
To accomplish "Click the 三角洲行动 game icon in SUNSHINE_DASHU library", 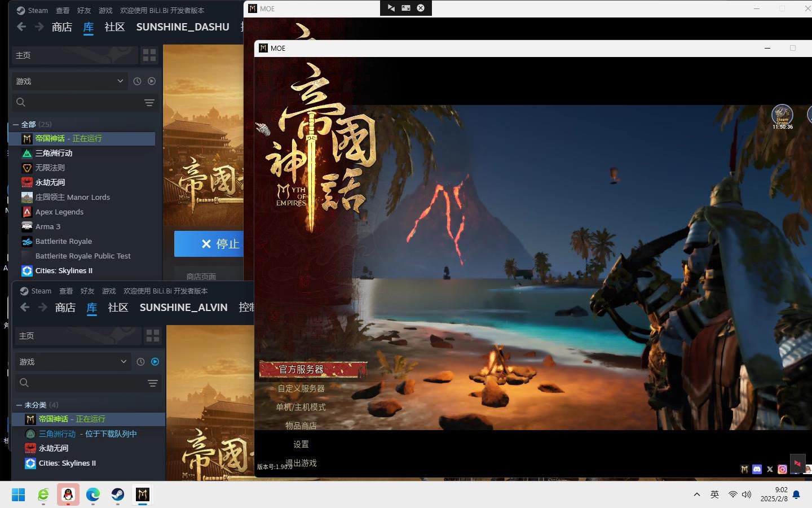I will (x=27, y=153).
